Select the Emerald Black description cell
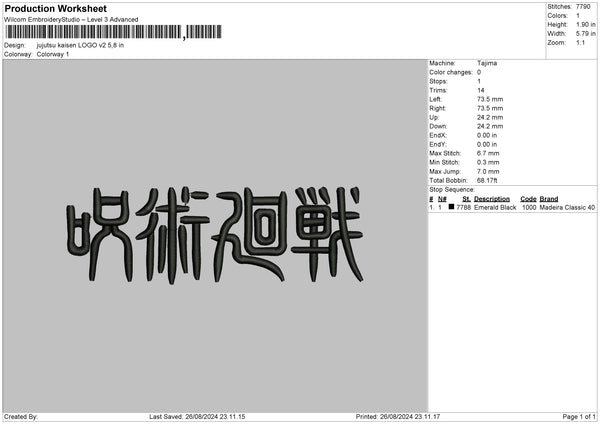 (x=495, y=207)
